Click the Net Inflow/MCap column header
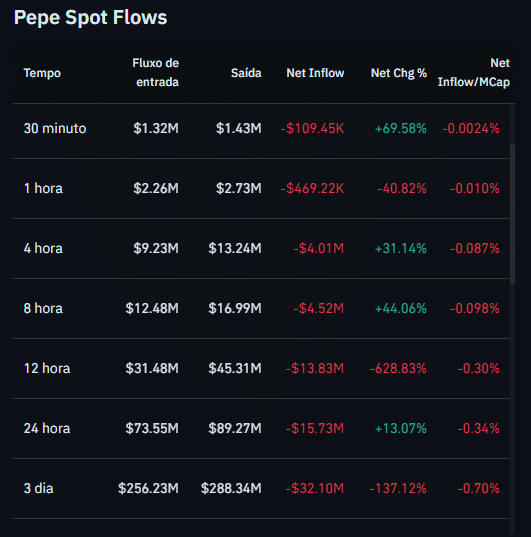 coord(473,73)
